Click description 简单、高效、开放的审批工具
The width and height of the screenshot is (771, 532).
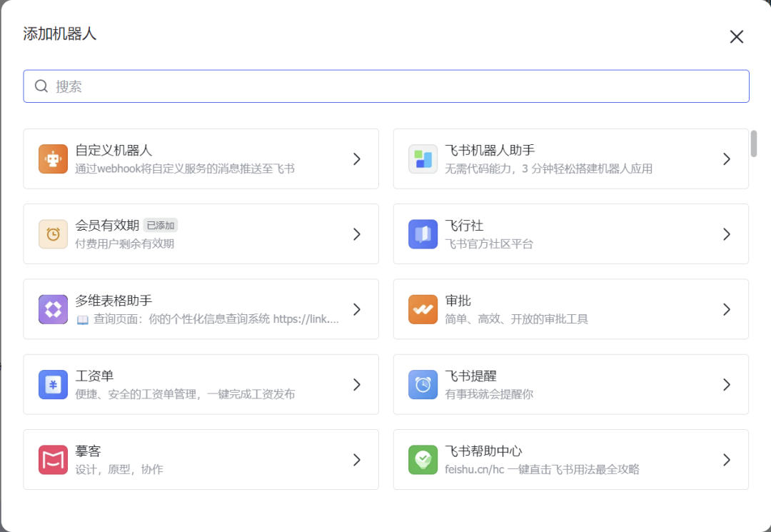(x=516, y=319)
